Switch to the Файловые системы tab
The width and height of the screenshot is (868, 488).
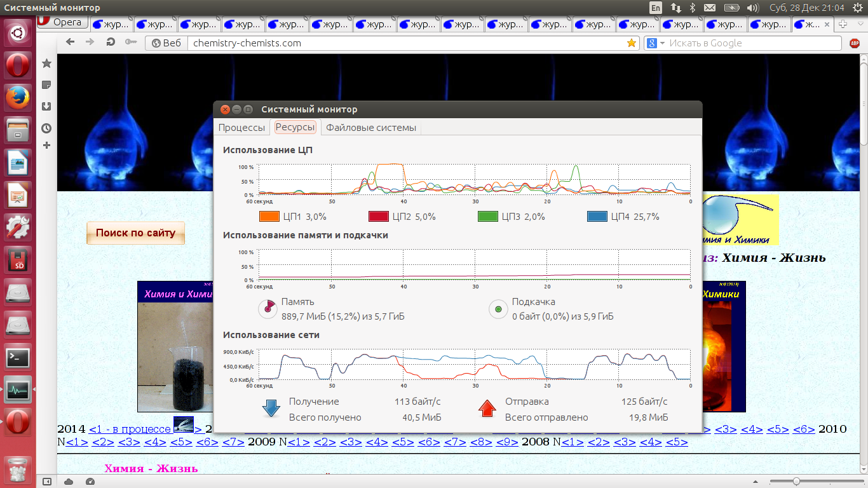click(x=371, y=128)
